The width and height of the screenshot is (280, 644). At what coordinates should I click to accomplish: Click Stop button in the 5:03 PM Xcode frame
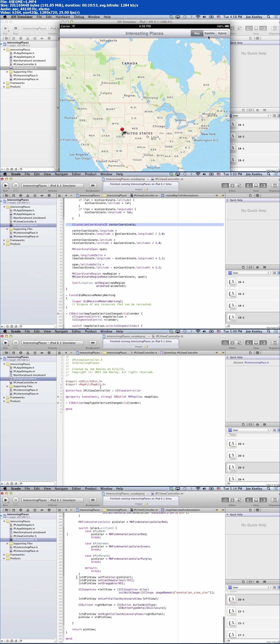point(16,186)
